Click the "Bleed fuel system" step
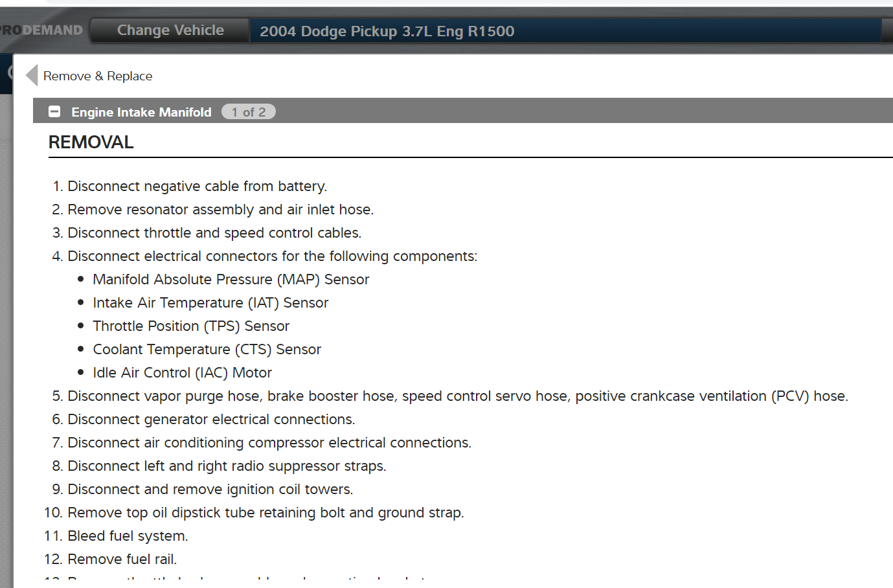Image resolution: width=893 pixels, height=588 pixels. 128,536
